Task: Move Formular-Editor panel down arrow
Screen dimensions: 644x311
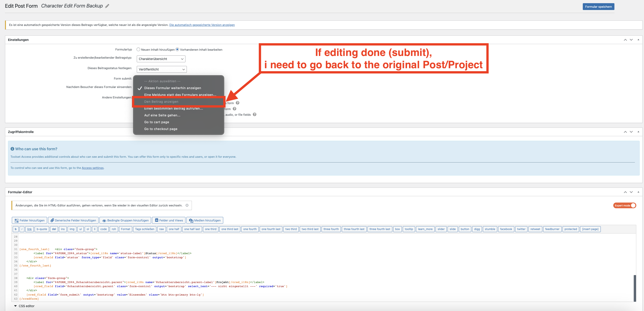Action: [x=631, y=192]
